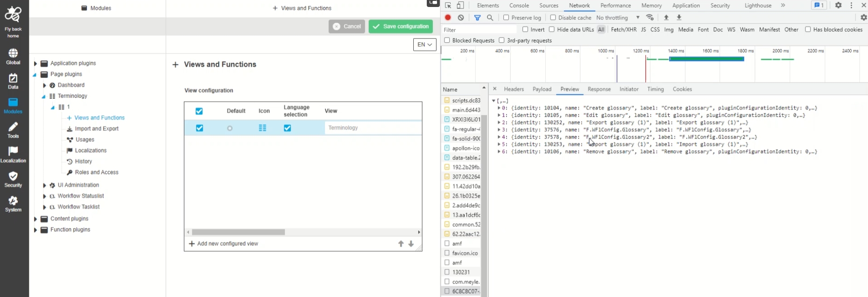This screenshot has width=868, height=297.
Task: Open the Data section in sidebar
Action: 13,81
